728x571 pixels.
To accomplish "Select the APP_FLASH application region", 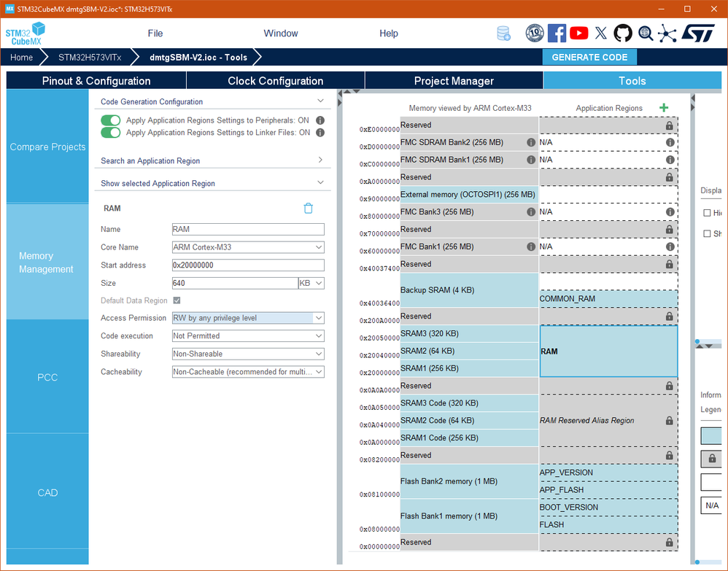I will (x=608, y=490).
